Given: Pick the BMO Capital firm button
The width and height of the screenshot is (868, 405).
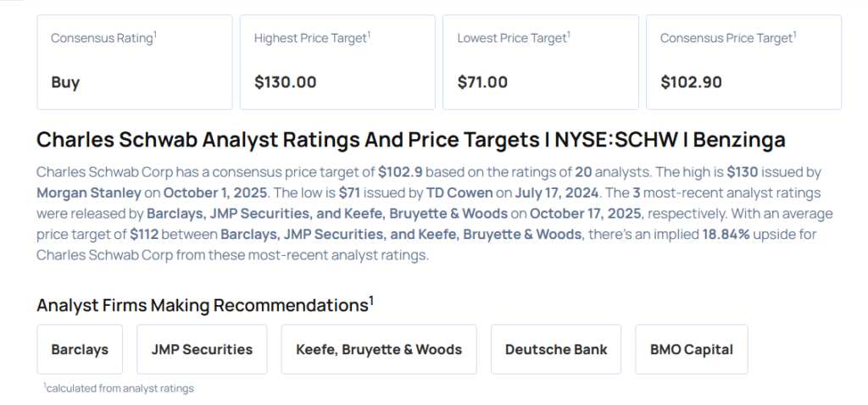Looking at the screenshot, I should (x=692, y=349).
